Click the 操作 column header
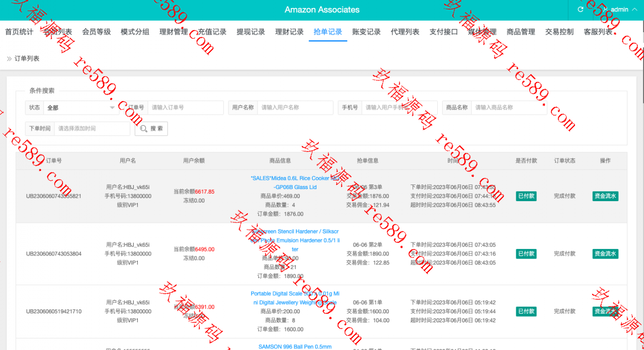 605,161
